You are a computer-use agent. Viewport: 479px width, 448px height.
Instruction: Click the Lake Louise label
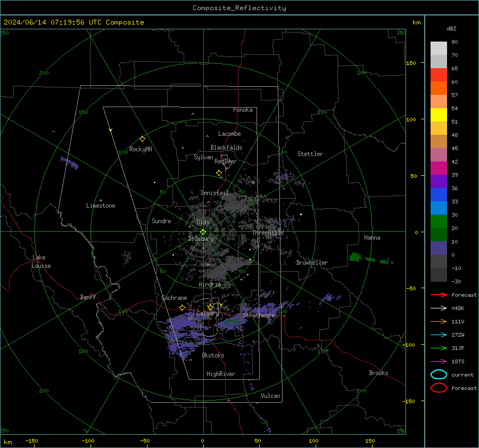point(41,262)
